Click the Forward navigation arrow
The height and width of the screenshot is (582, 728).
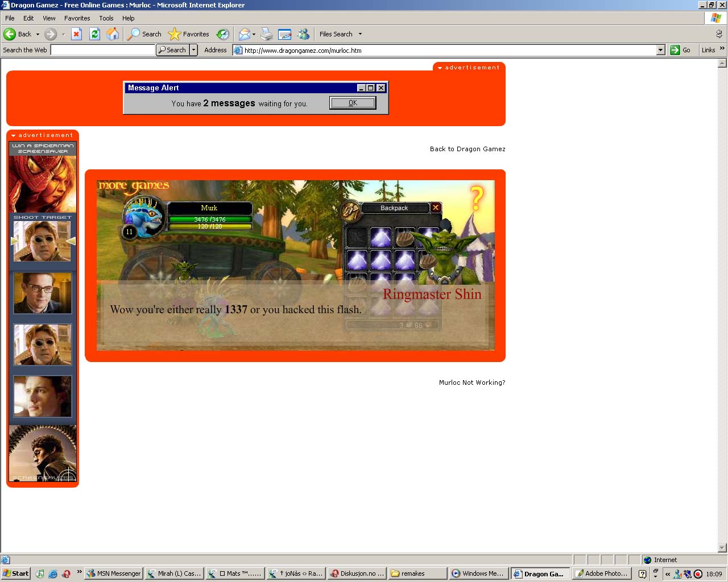pyautogui.click(x=51, y=34)
